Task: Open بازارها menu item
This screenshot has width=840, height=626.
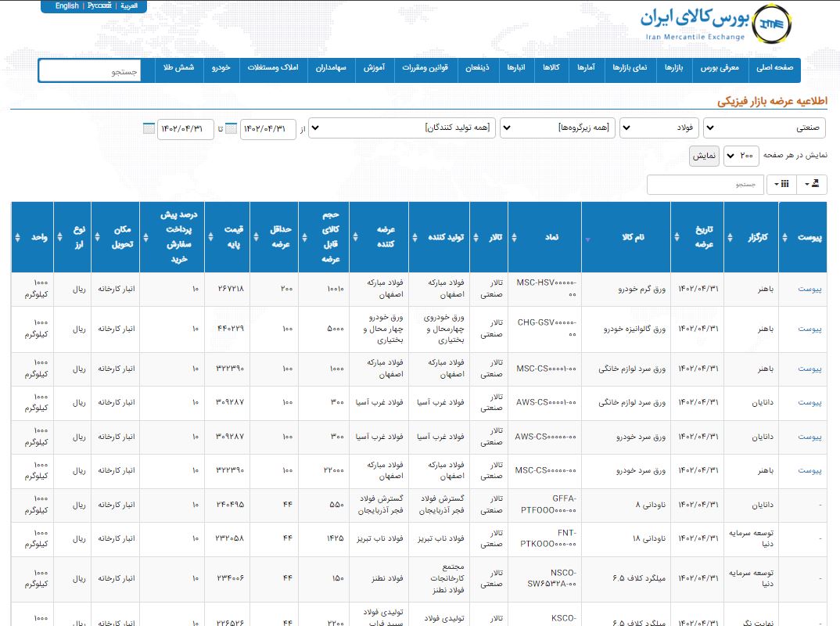Action: [x=674, y=67]
